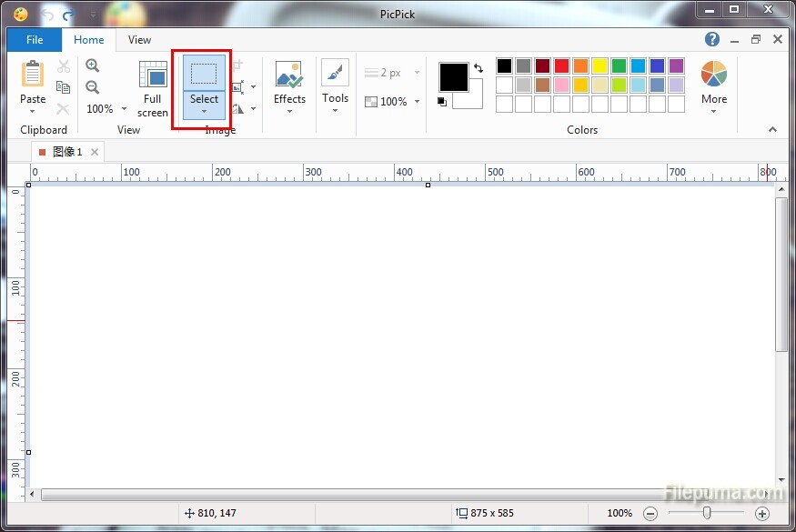
Task: Collapse the ribbon with the chevron
Action: pos(773,130)
